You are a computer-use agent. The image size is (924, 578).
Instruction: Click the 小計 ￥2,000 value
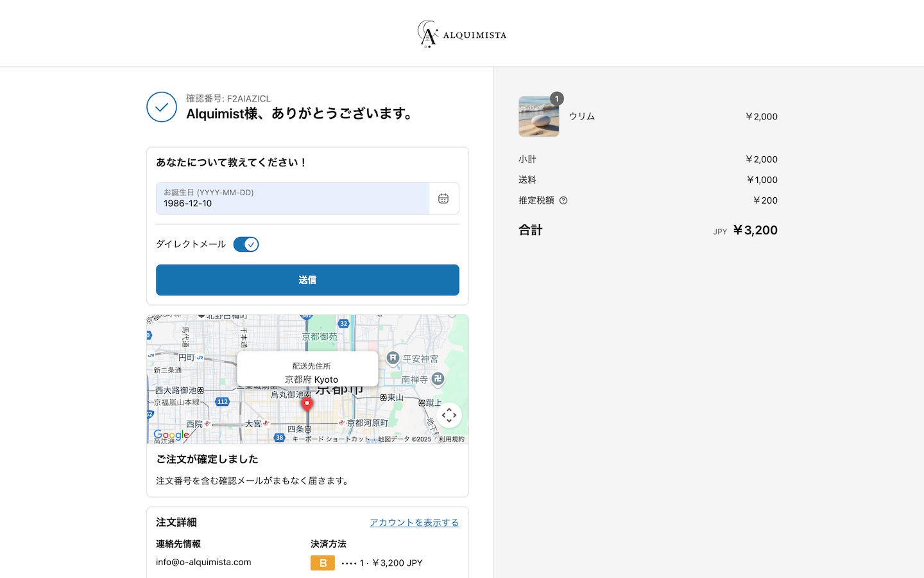pyautogui.click(x=762, y=159)
